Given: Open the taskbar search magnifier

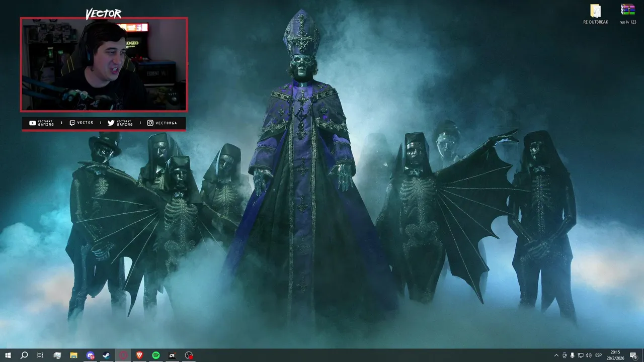Looking at the screenshot, I should point(24,355).
